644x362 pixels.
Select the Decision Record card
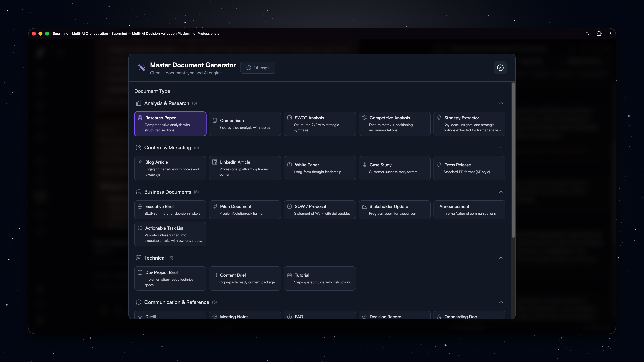point(394,315)
